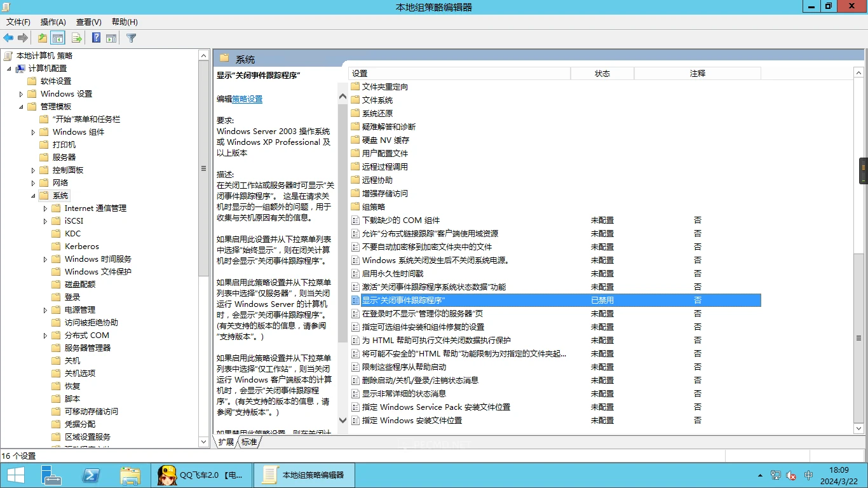Click the folder icon beside 系统还原 in list
The image size is (868, 488).
[x=356, y=113]
